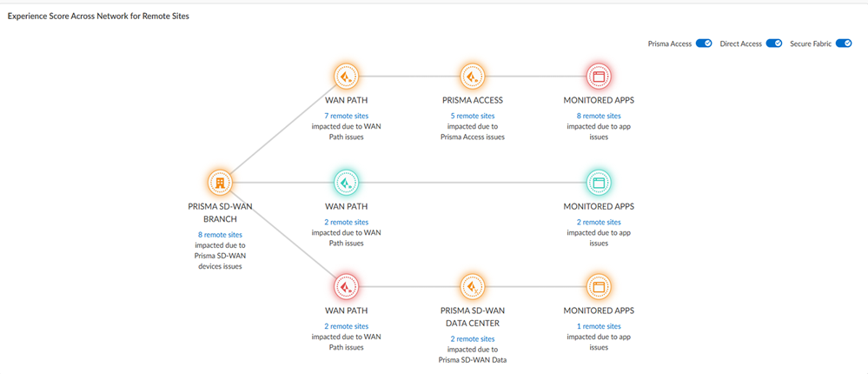Click the Prisma SD-WAN Branch building icon
The width and height of the screenshot is (868, 374).
220,182
